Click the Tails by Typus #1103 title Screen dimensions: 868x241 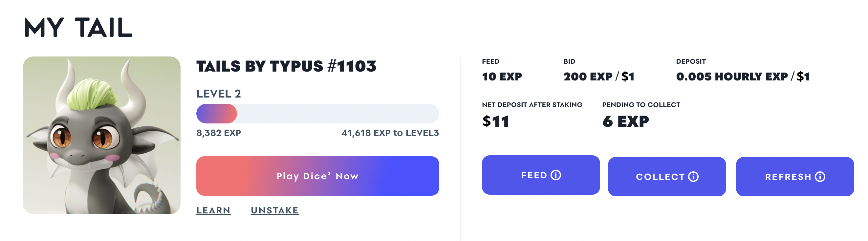(x=286, y=66)
